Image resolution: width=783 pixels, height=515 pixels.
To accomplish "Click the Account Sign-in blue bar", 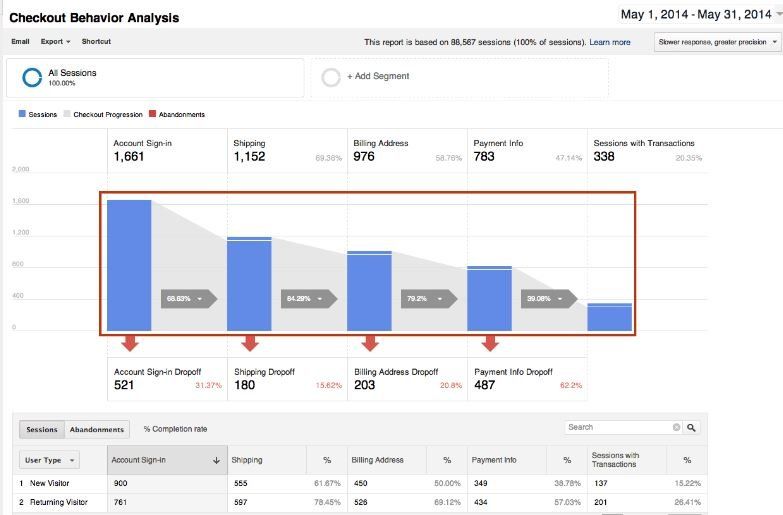I will pyautogui.click(x=129, y=265).
